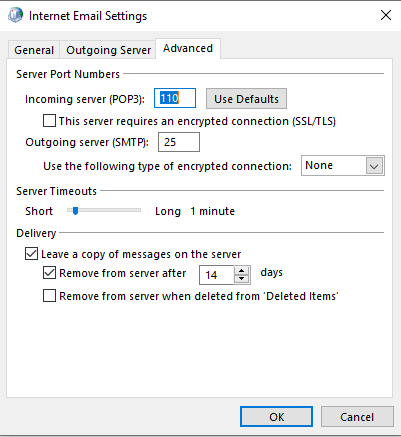Click the spinner down arrow for days
Image resolution: width=401 pixels, height=437 pixels.
pos(242,279)
